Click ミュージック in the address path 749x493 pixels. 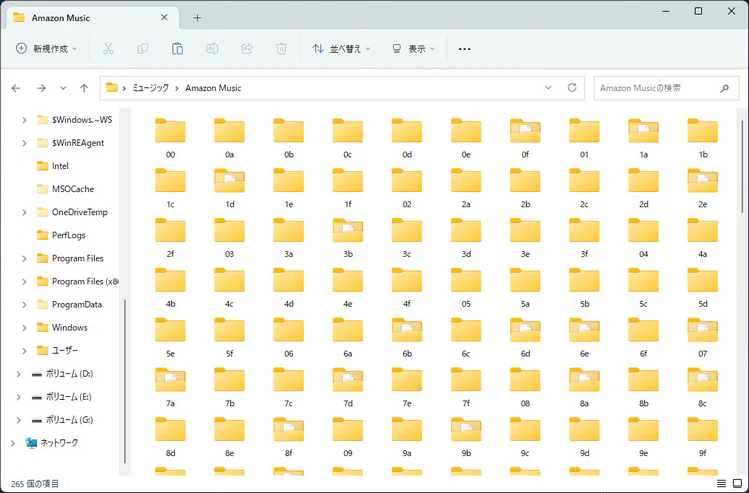(150, 88)
